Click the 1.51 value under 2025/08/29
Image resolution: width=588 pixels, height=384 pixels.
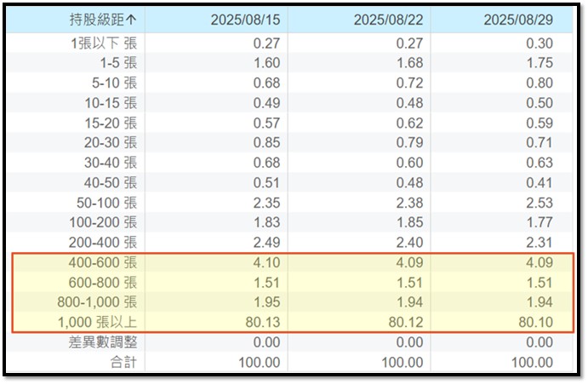click(x=539, y=283)
